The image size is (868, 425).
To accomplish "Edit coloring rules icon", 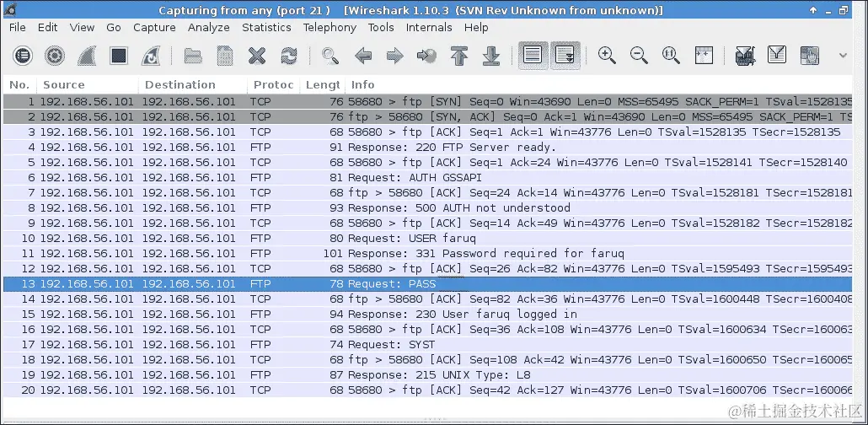I will click(809, 56).
